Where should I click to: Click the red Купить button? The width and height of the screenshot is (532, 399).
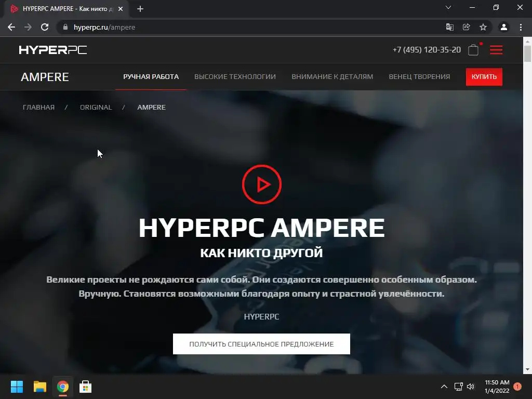click(x=484, y=77)
